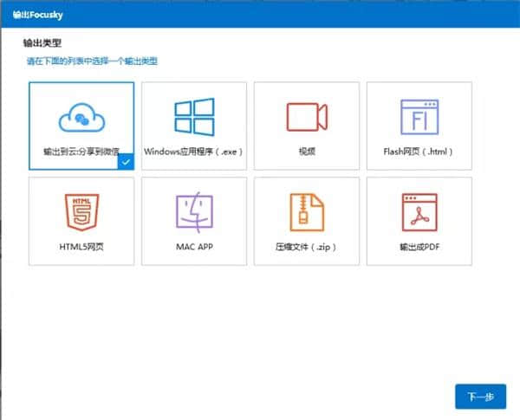Screen dimensions: 520x420
Task: Pick the 'HTML5网页' option label
Action: 81,247
